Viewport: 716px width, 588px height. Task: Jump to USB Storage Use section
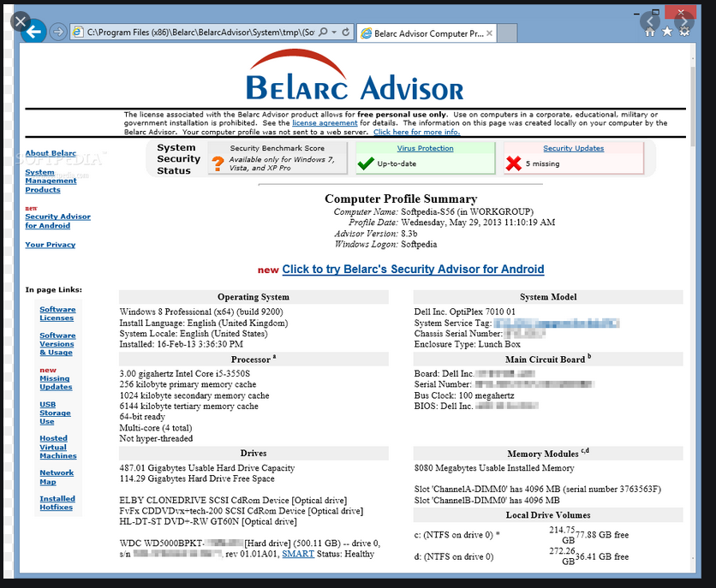tap(55, 413)
